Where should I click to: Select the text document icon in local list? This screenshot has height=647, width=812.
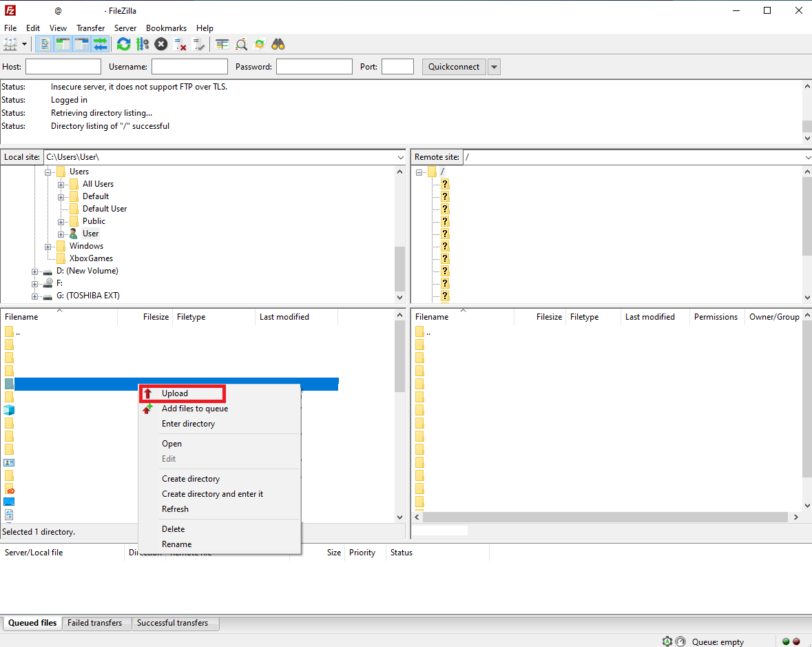coord(9,515)
